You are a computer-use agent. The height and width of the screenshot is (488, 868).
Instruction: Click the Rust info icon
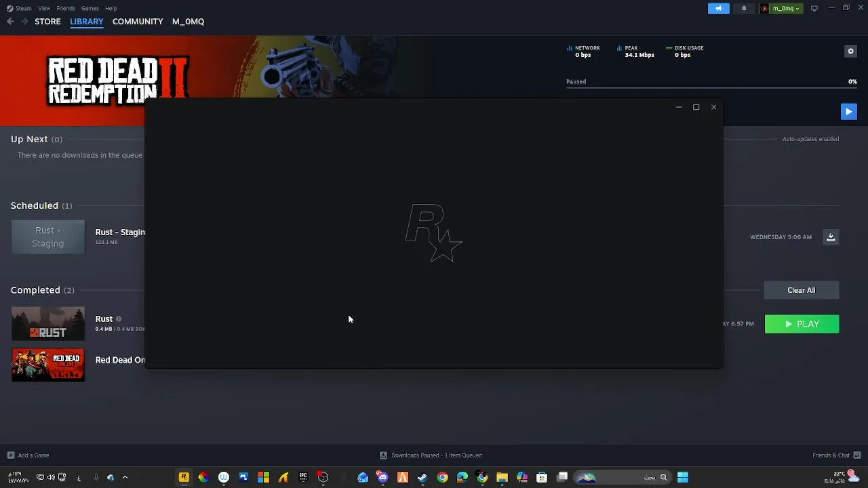coord(118,319)
